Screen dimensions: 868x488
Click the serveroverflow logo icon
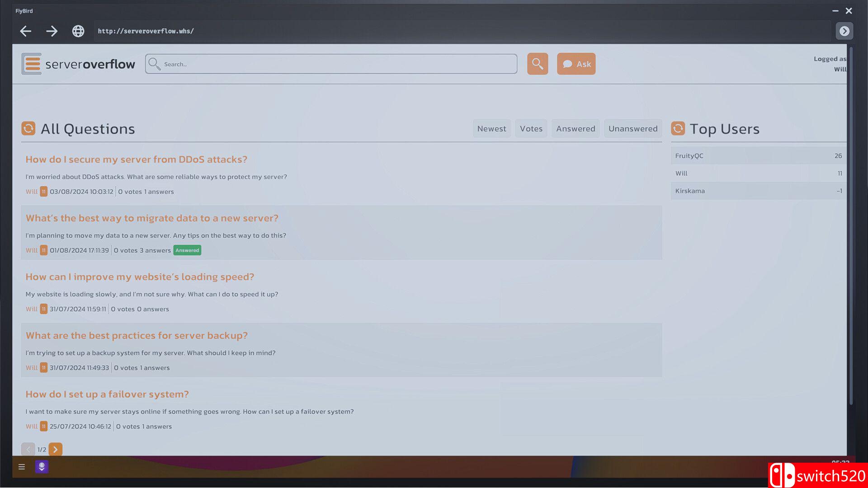click(31, 63)
